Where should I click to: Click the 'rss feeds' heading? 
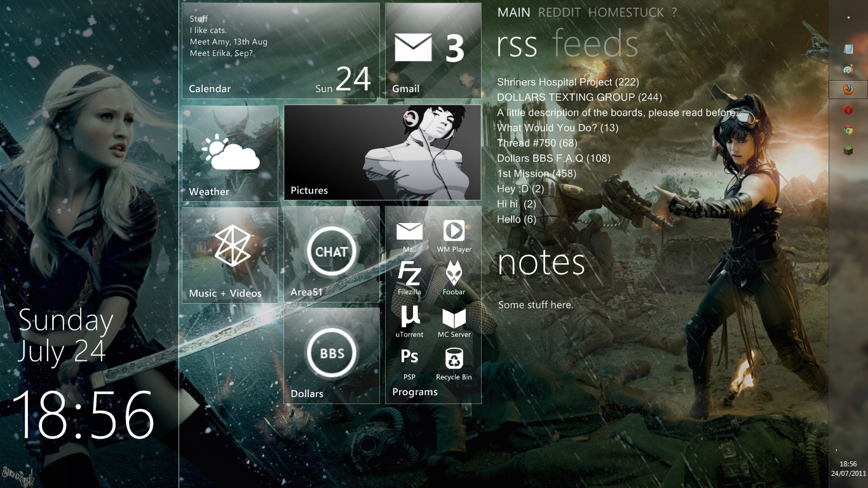(x=568, y=44)
